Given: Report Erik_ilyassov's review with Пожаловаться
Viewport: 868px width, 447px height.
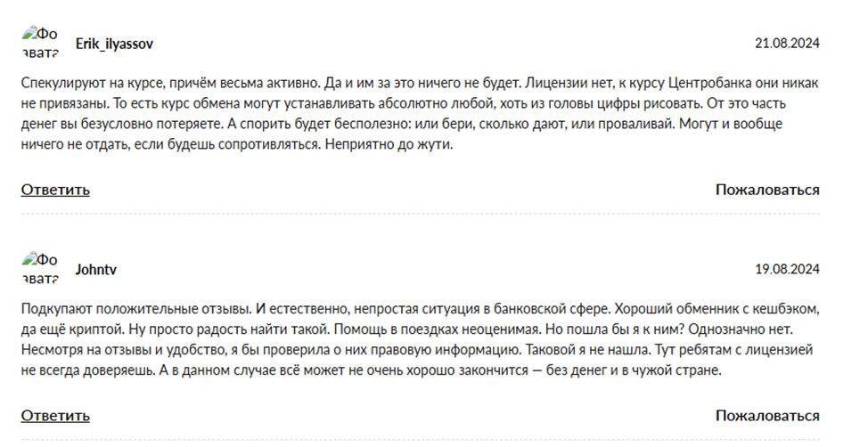Looking at the screenshot, I should [766, 190].
